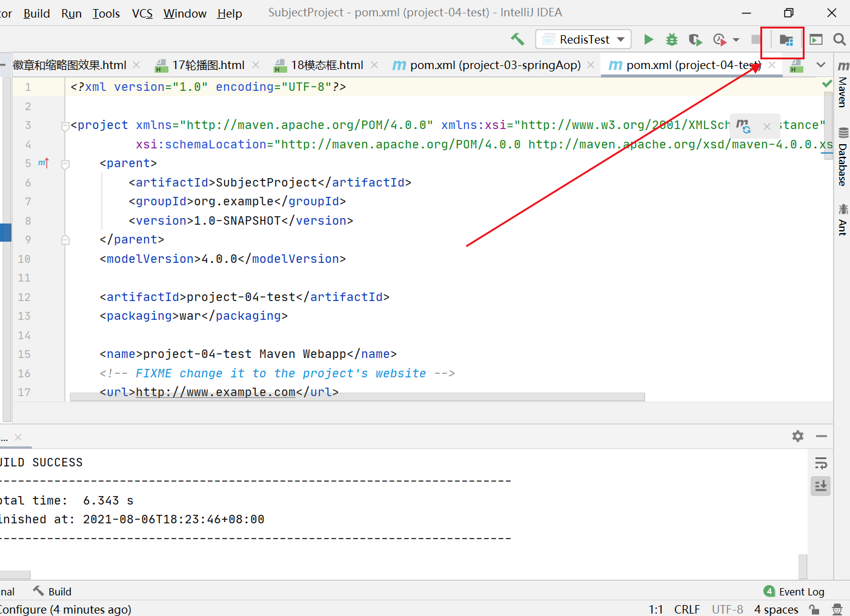Close the 徽章和缩略图效果.html tab
Viewport: 850px width, 616px height.
(x=136, y=65)
